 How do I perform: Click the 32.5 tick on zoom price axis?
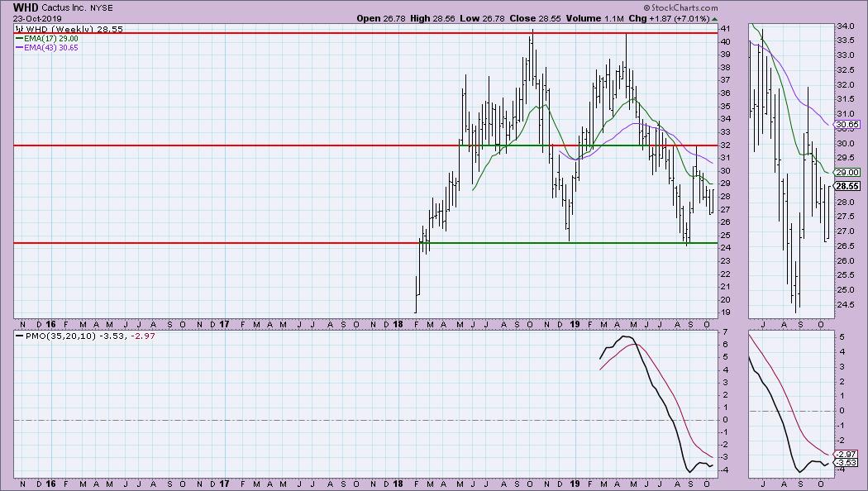(845, 69)
